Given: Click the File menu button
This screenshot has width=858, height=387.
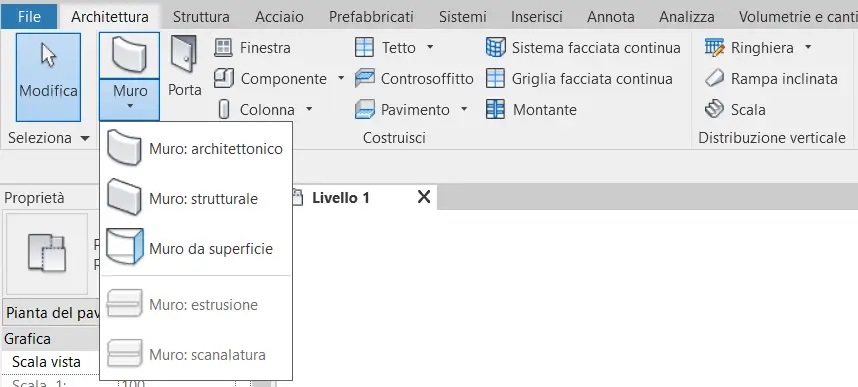Looking at the screenshot, I should (x=29, y=17).
